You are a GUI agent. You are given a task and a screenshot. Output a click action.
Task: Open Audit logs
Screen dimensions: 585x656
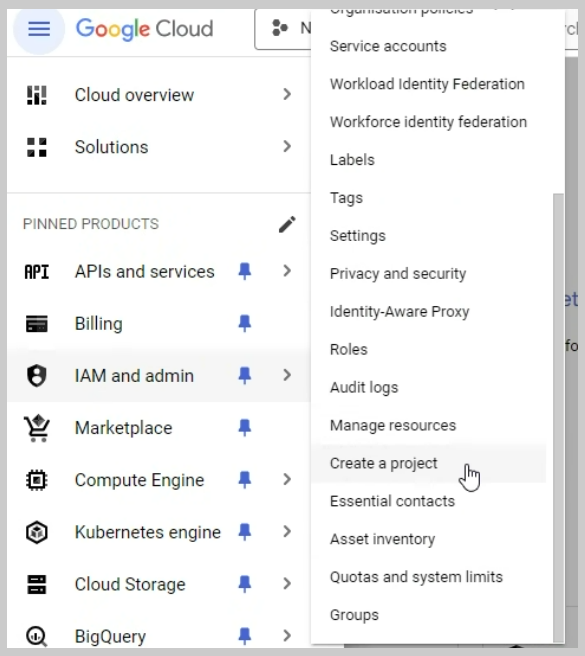click(364, 388)
